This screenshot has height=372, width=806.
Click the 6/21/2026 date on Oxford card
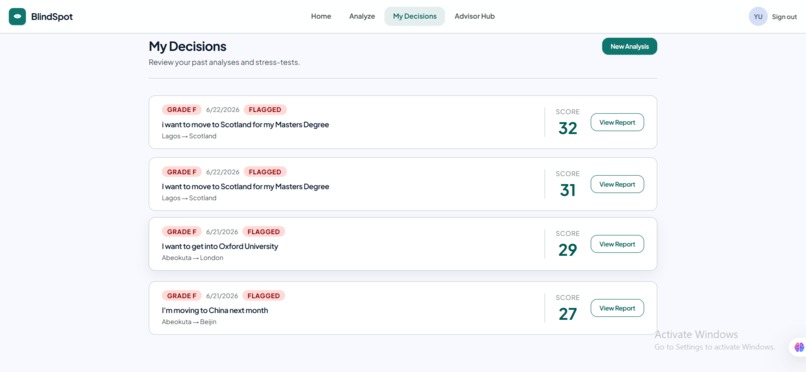point(222,232)
